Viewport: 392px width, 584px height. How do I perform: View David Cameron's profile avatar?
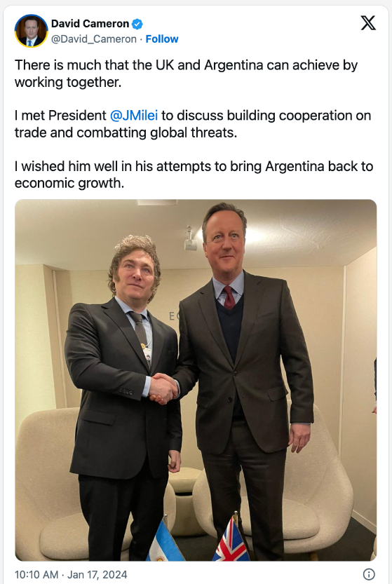coord(32,31)
